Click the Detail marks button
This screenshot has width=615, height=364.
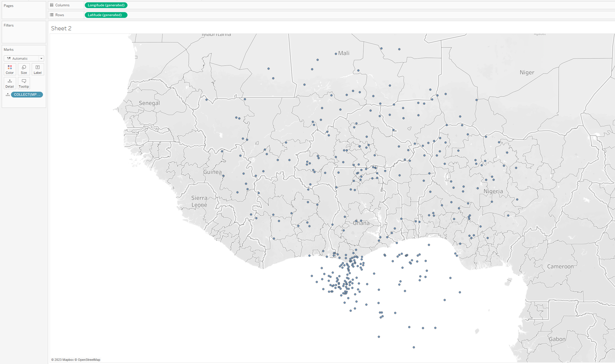pos(10,83)
